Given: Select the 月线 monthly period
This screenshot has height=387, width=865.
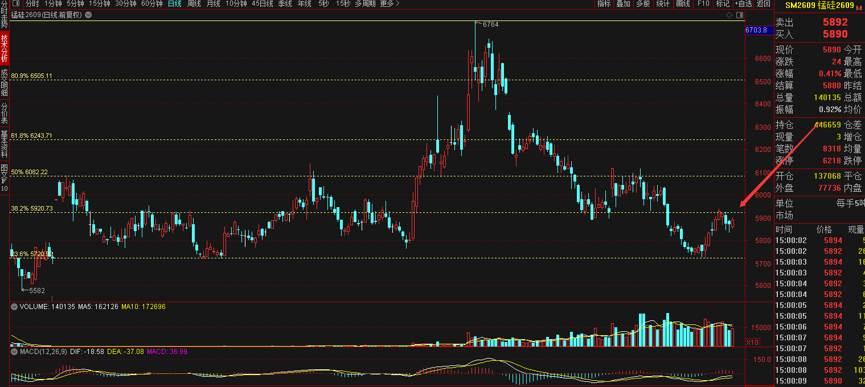Looking at the screenshot, I should pos(213,3).
